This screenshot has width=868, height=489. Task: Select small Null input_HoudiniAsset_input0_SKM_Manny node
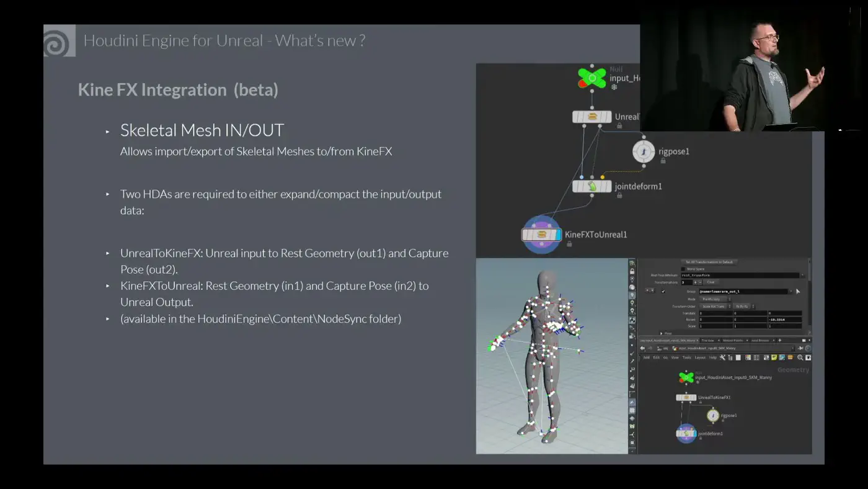click(686, 377)
